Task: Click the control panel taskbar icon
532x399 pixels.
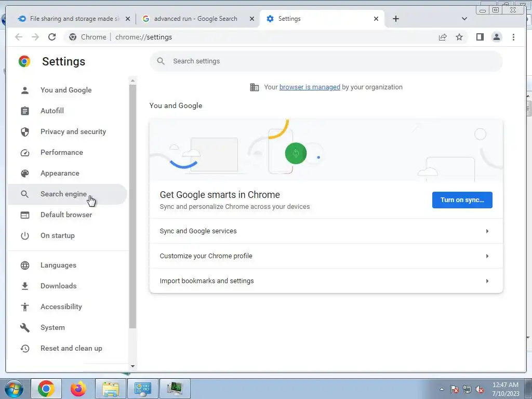Action: (x=143, y=389)
